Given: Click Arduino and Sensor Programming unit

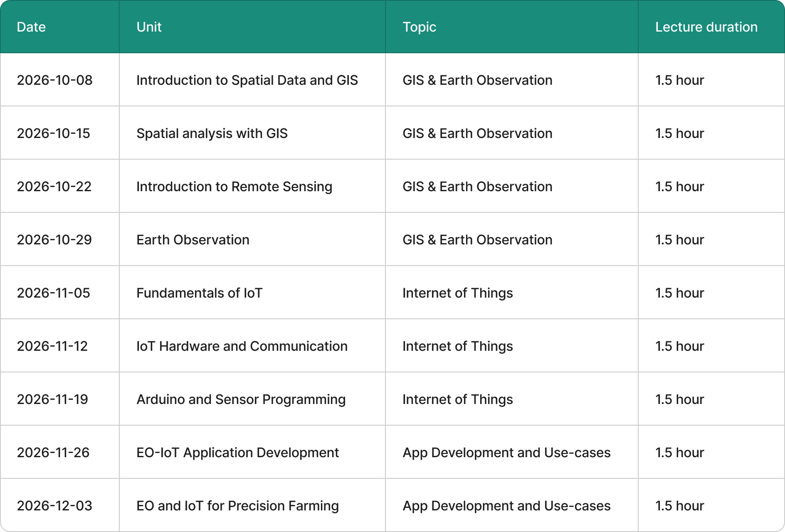Looking at the screenshot, I should pos(241,399).
